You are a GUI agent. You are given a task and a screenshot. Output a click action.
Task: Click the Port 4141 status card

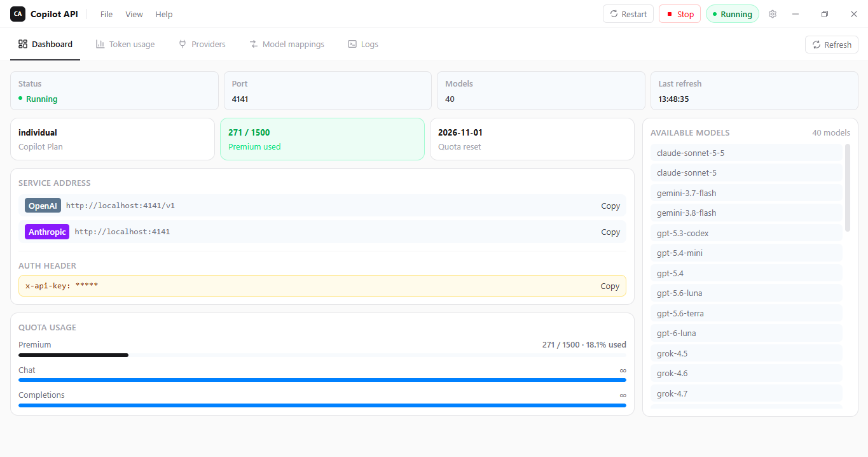click(x=327, y=91)
